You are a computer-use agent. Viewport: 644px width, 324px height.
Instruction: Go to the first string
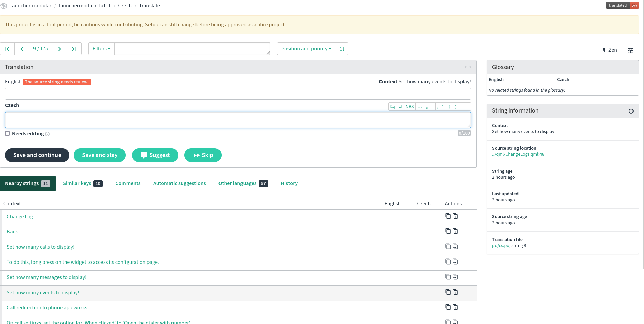[x=7, y=49]
